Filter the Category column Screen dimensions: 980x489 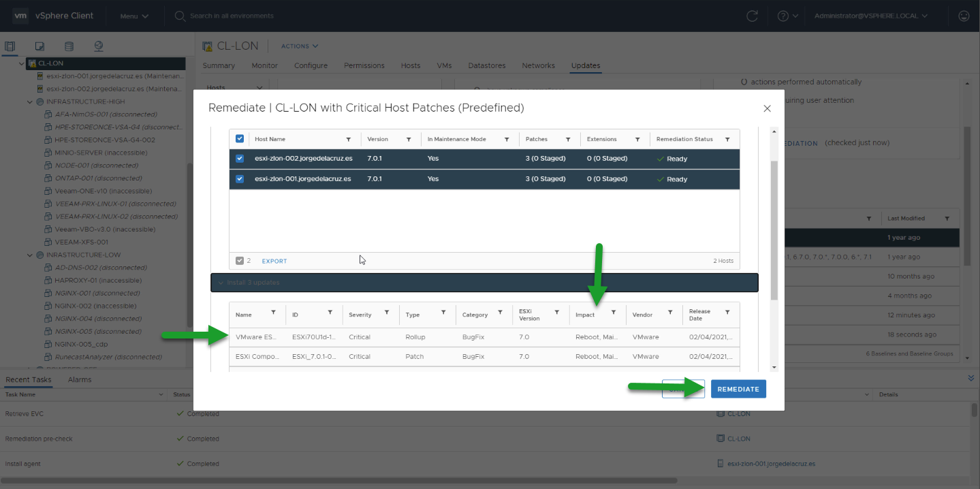[500, 312]
